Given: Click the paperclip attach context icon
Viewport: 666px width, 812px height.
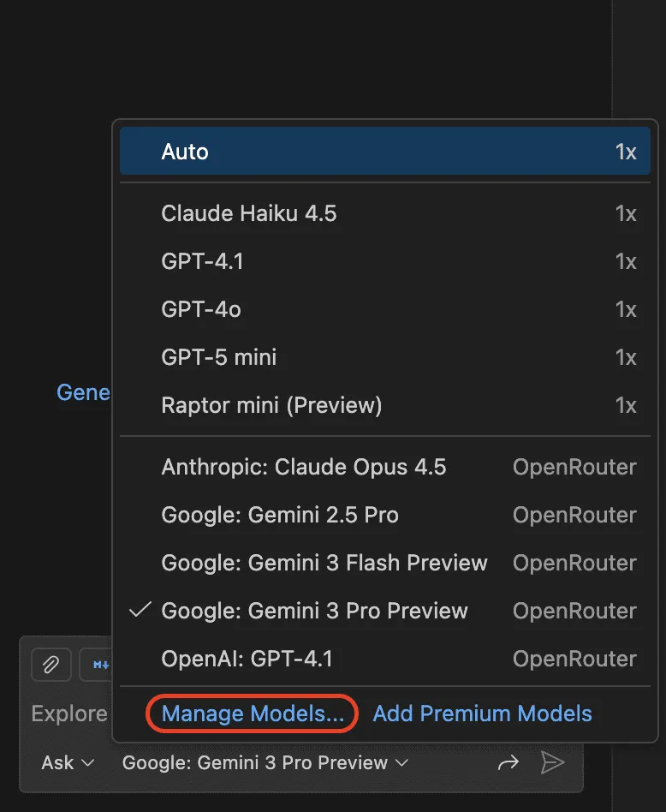Looking at the screenshot, I should [x=51, y=664].
